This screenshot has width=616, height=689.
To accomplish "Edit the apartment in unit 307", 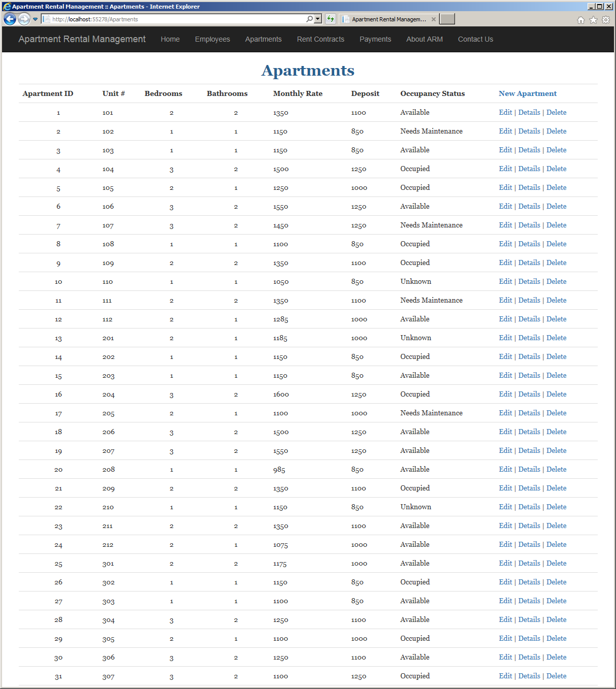I will (505, 676).
